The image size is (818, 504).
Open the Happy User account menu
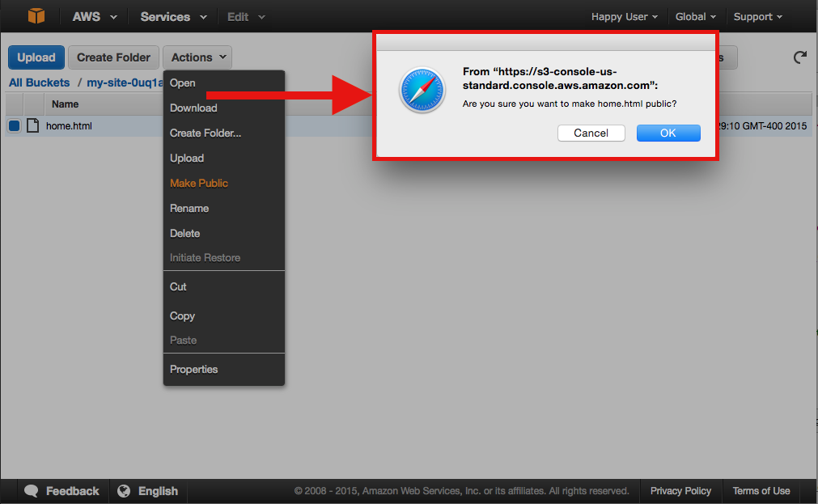pos(625,17)
